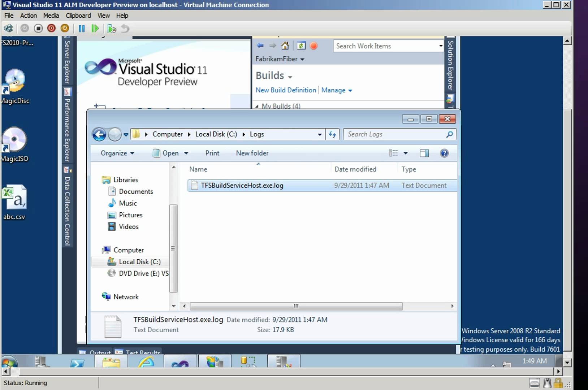This screenshot has width=588, height=390.
Task: Select Pictures in navigation pane
Action: [x=126, y=215]
